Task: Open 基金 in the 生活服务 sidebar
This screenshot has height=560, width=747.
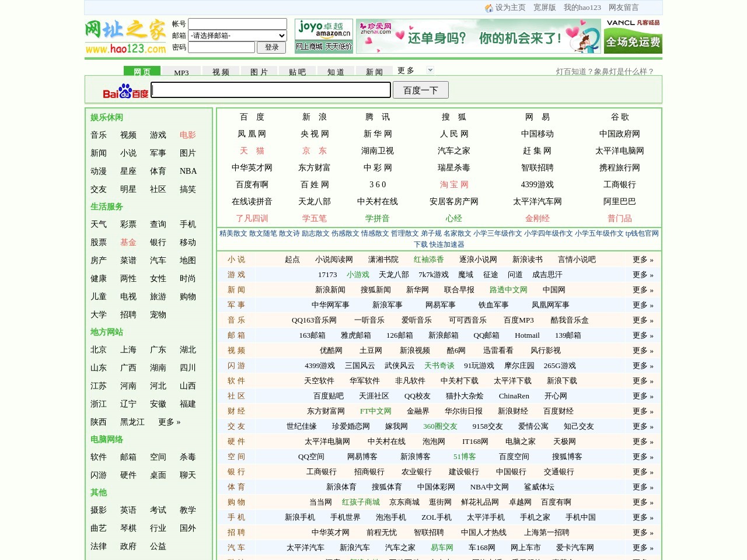Action: 128,243
